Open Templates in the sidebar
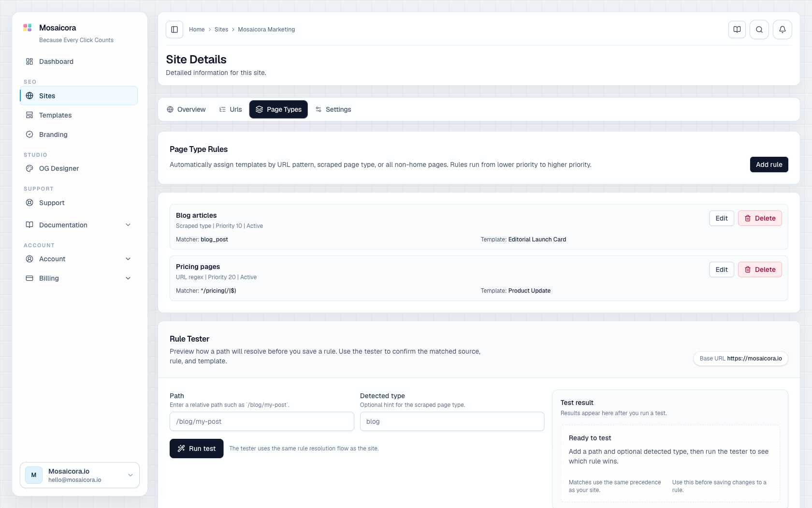 pos(79,115)
